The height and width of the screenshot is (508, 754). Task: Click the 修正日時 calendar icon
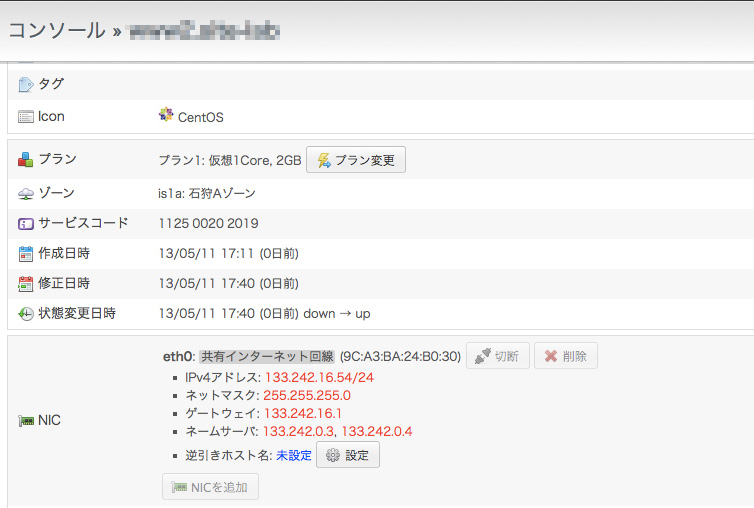[26, 283]
